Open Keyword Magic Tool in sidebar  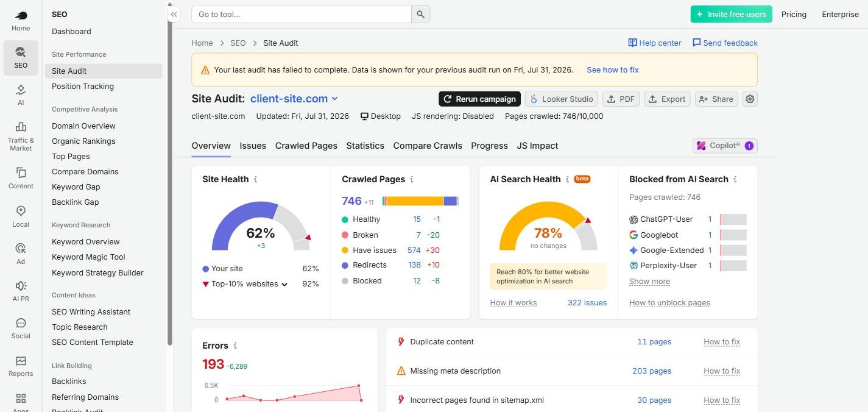click(88, 257)
